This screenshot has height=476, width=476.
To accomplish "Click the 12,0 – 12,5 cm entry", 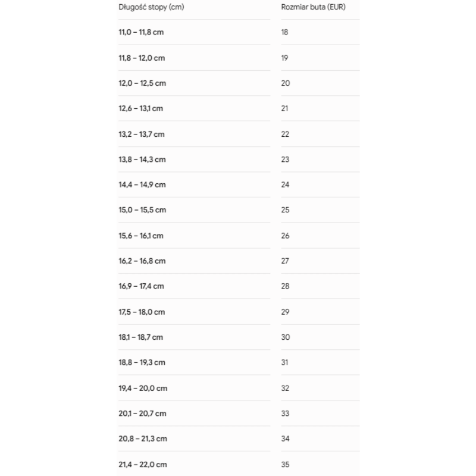I will coord(142,83).
